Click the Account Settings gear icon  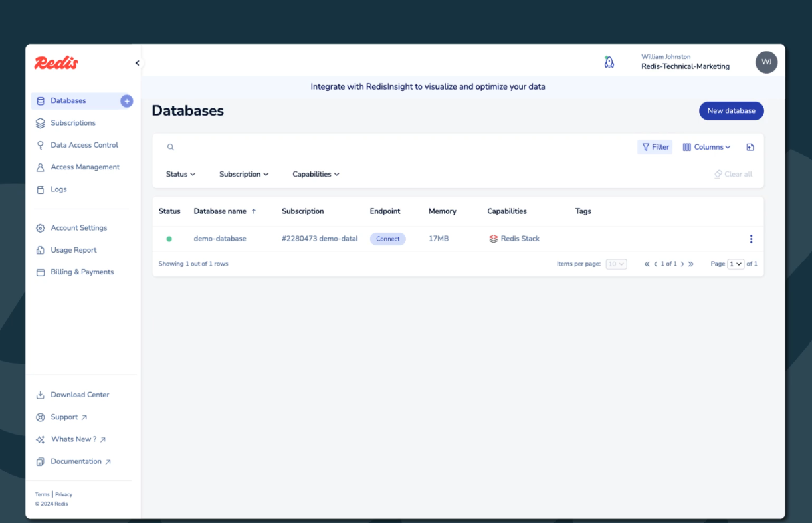click(41, 228)
